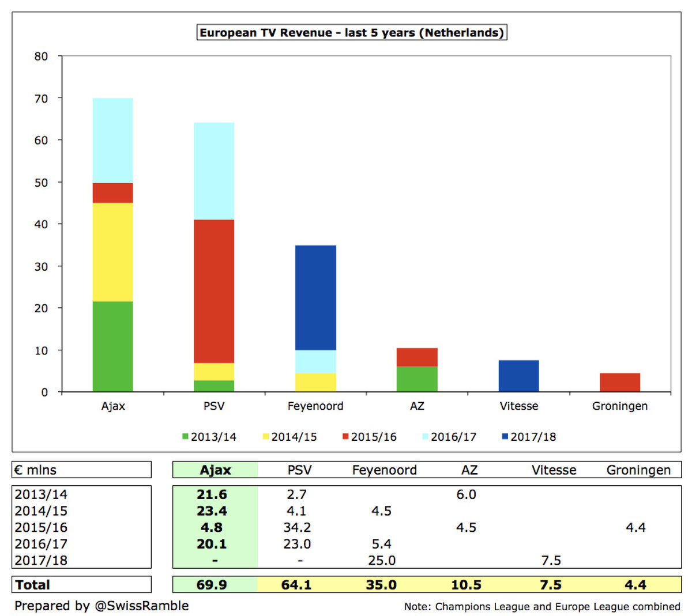Click 'Prepared by @SwissRamble' credit

coord(101,606)
